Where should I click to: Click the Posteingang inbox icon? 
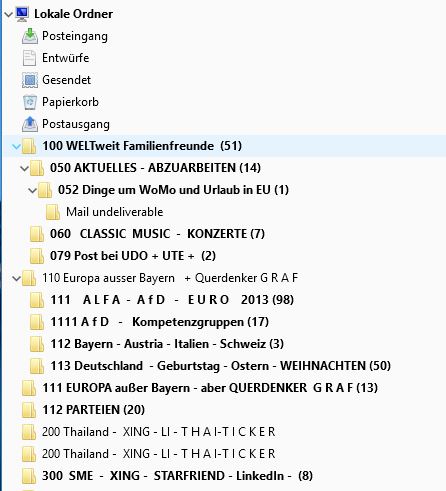click(x=30, y=36)
